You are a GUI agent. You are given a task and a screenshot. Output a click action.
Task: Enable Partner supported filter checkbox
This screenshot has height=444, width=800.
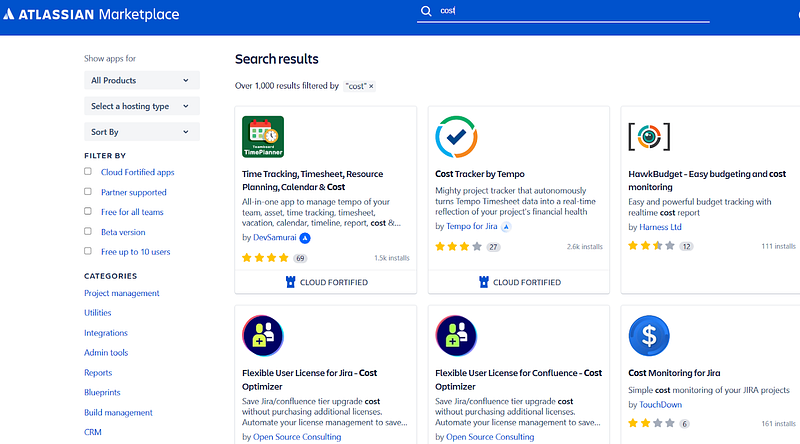click(88, 191)
